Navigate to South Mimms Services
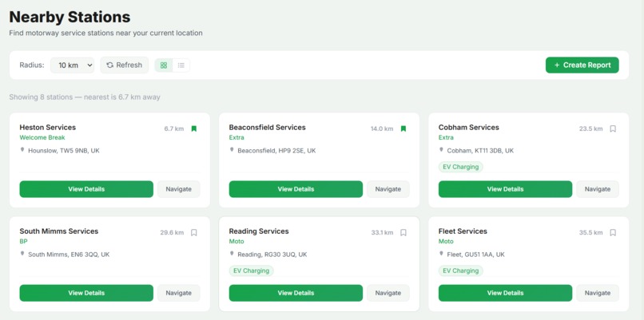The height and width of the screenshot is (320, 644). [179, 293]
